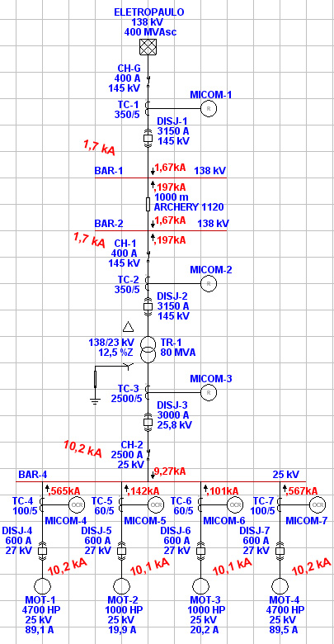Select the DISJ-3 breaker symbol
The width and height of the screenshot is (334, 644).
tap(148, 420)
